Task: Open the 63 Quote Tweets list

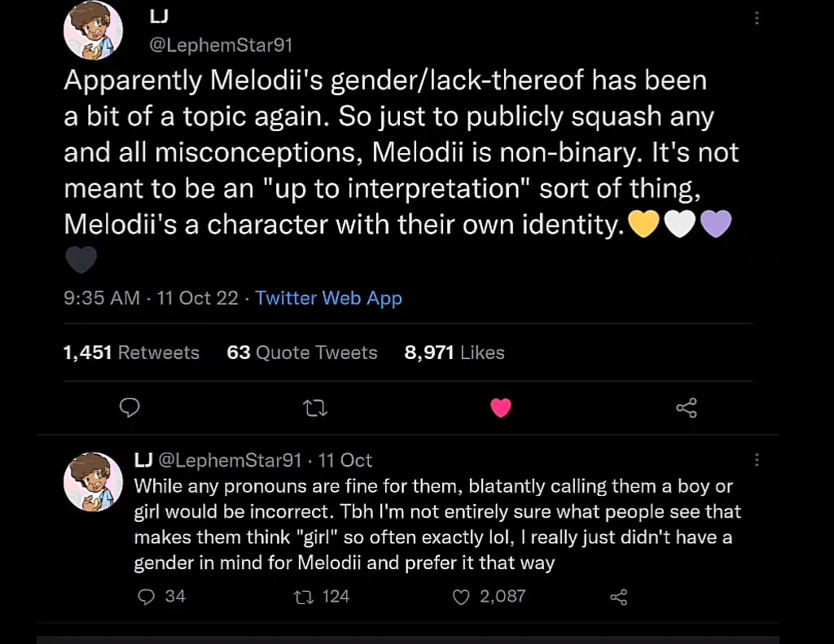Action: click(x=301, y=353)
